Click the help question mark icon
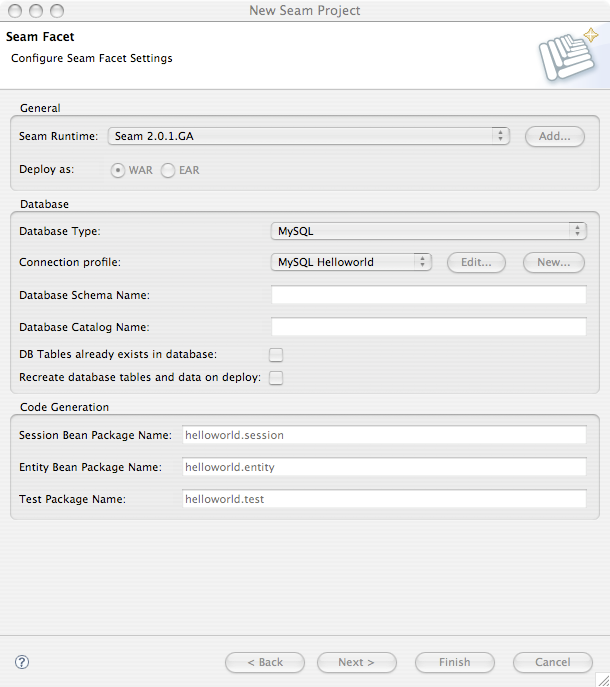 (22, 662)
